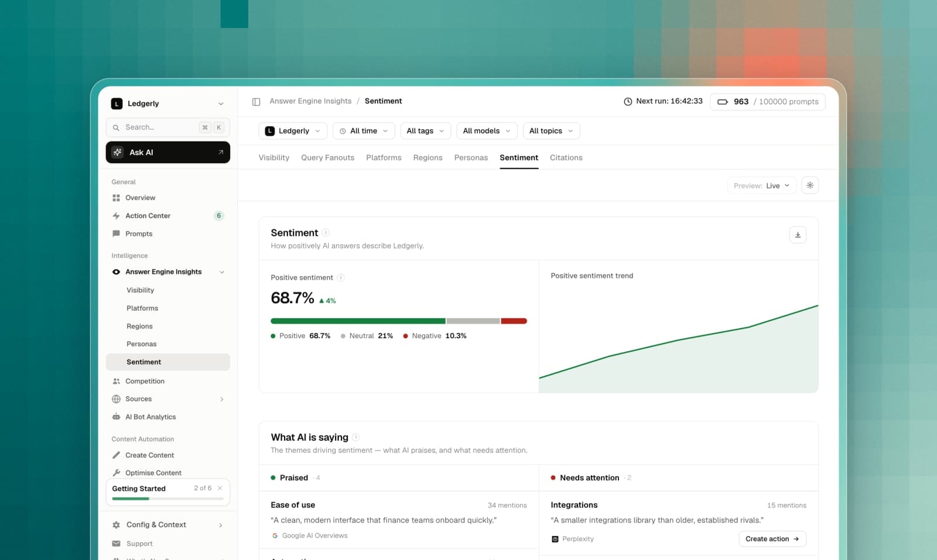
Task: Click the Positive sentiment info icon
Action: 341,278
